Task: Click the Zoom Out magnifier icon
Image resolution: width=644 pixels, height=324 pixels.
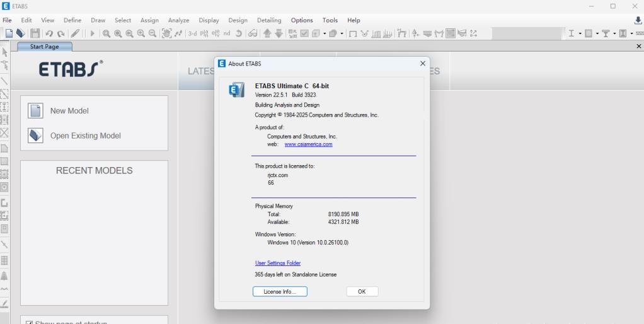Action: pyautogui.click(x=152, y=33)
